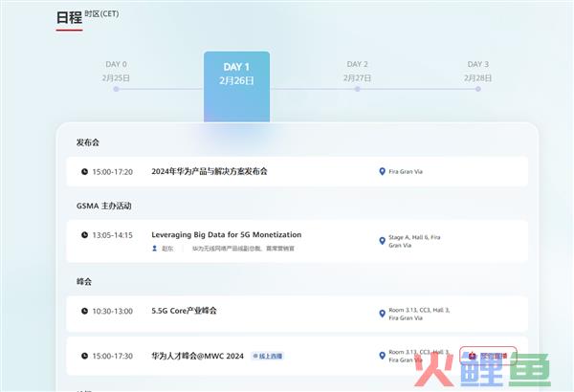Screen dimensions: 574x392
Task: Click the location pin of the 2024年华为产品 launch row
Action: (x=382, y=171)
